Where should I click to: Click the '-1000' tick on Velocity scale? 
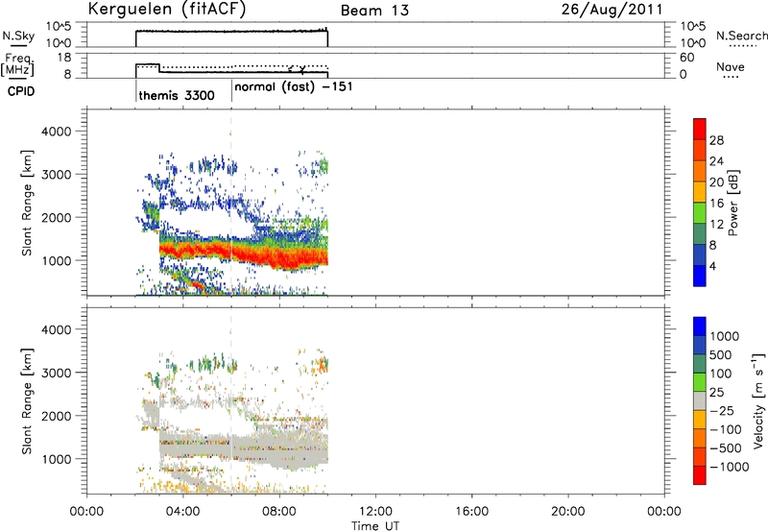tap(729, 467)
